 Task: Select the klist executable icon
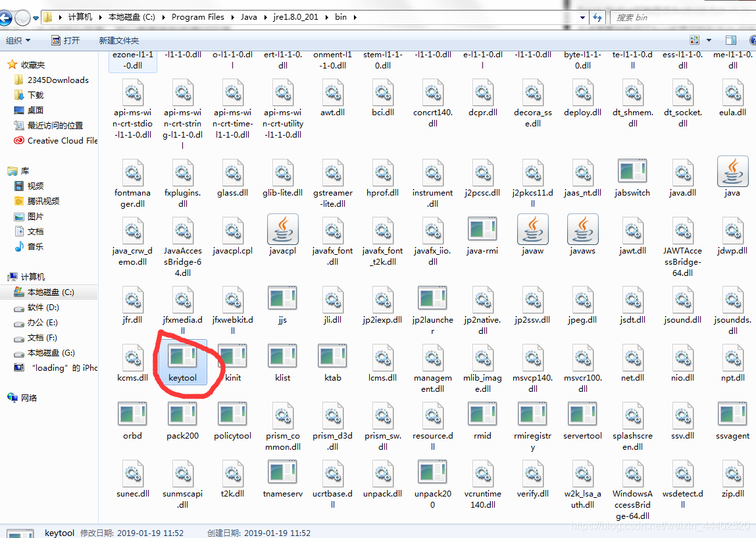[x=282, y=356]
